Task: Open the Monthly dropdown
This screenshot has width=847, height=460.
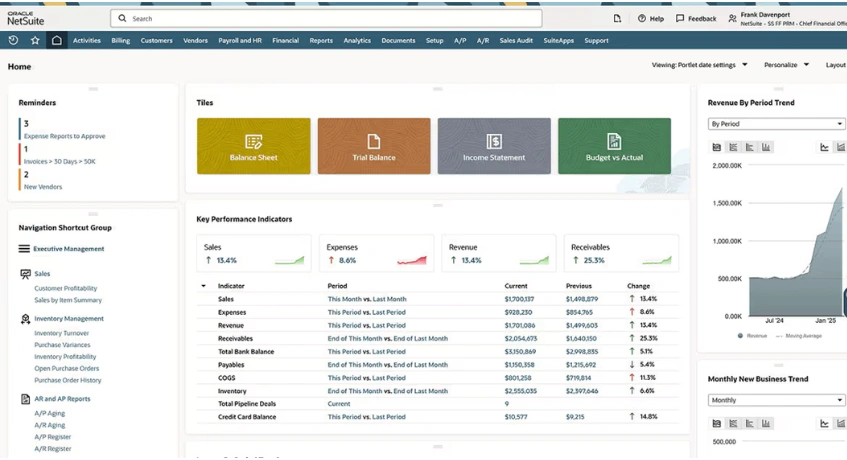Action: [776, 400]
